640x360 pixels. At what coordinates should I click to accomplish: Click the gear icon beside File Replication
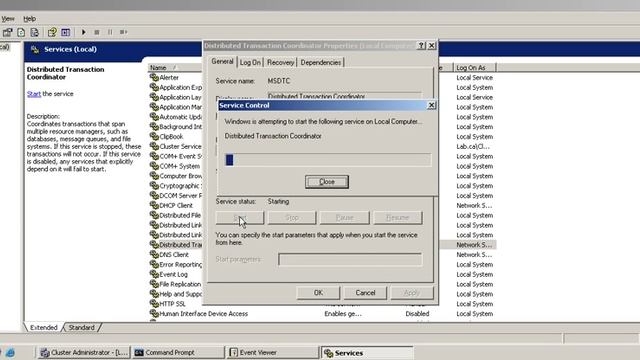[154, 284]
